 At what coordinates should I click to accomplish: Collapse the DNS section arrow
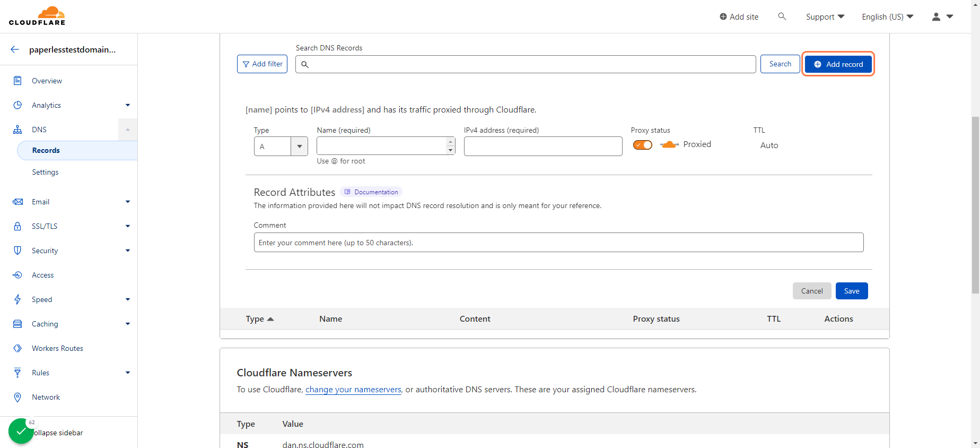tap(128, 130)
